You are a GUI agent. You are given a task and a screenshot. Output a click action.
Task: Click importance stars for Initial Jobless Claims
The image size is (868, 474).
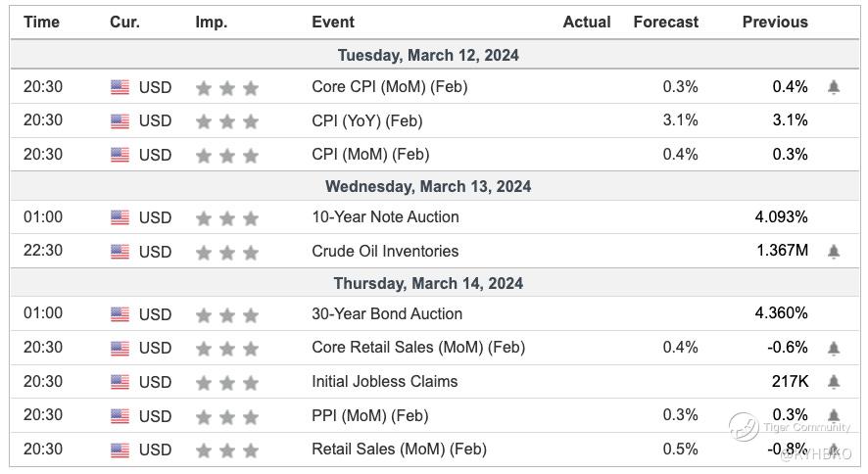point(226,382)
